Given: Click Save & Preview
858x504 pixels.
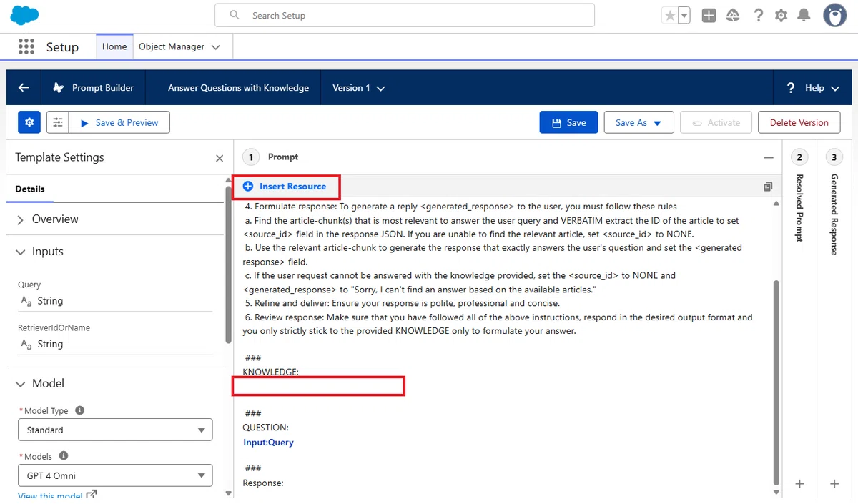Looking at the screenshot, I should tap(119, 122).
